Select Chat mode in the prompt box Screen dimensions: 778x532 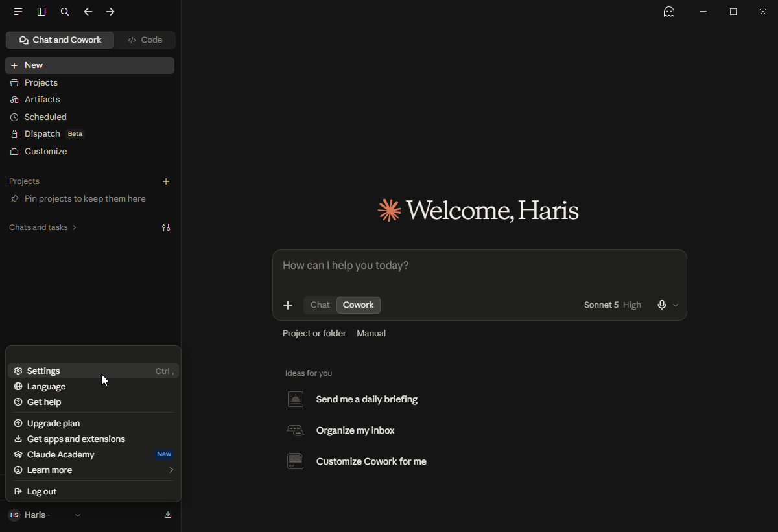tap(320, 305)
